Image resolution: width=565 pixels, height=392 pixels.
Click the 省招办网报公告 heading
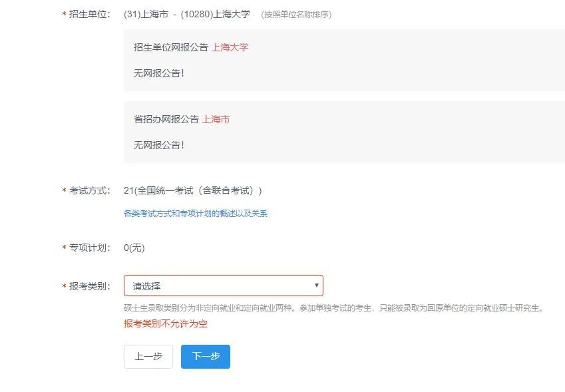tap(166, 119)
